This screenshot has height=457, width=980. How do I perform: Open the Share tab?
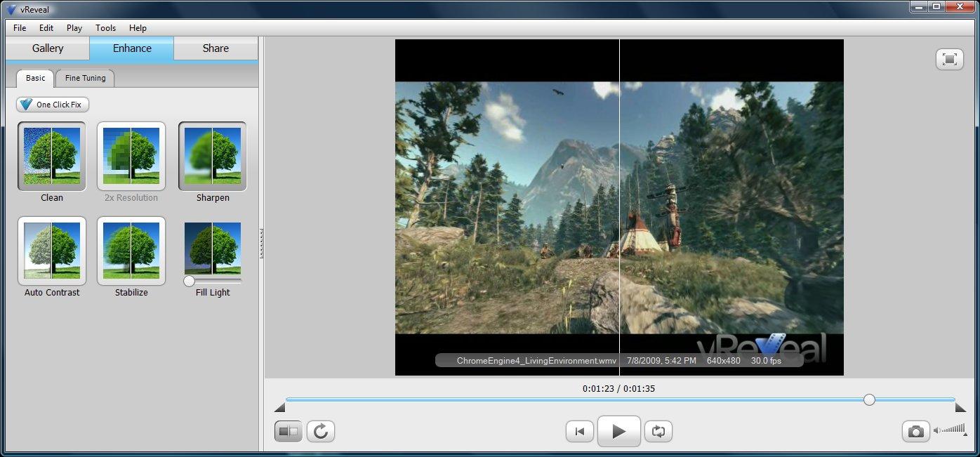216,48
